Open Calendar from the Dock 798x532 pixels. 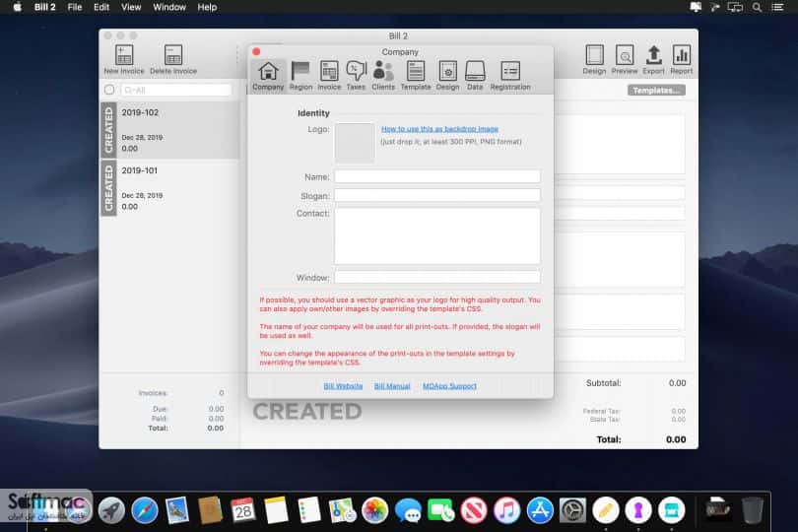(242, 510)
